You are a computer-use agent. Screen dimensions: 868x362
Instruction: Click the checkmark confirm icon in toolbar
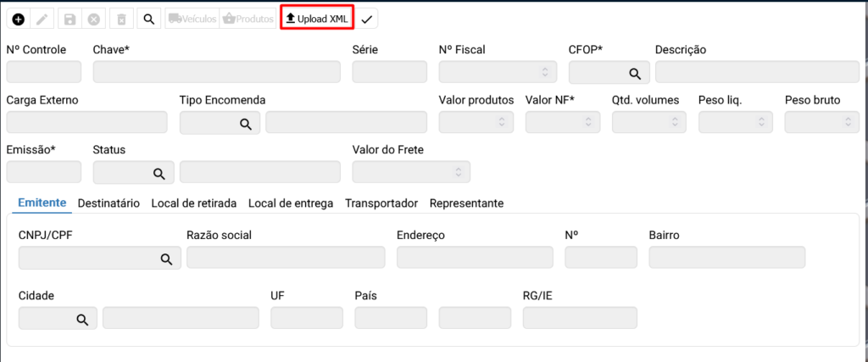[366, 19]
